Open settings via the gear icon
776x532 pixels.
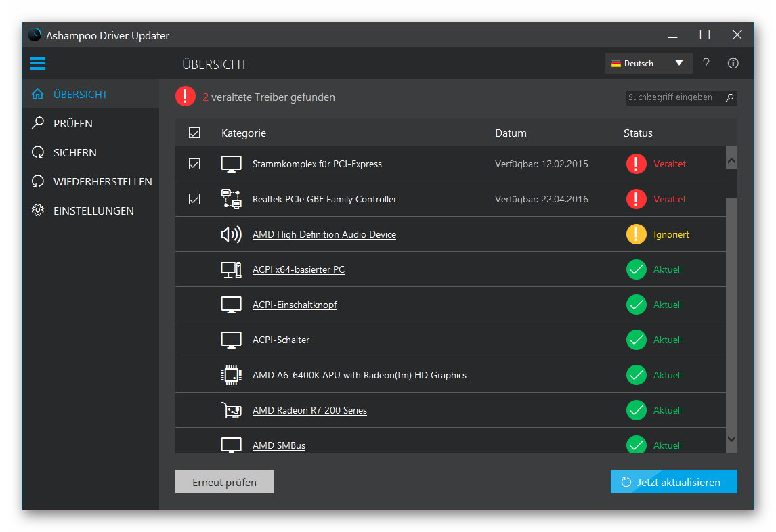37,210
